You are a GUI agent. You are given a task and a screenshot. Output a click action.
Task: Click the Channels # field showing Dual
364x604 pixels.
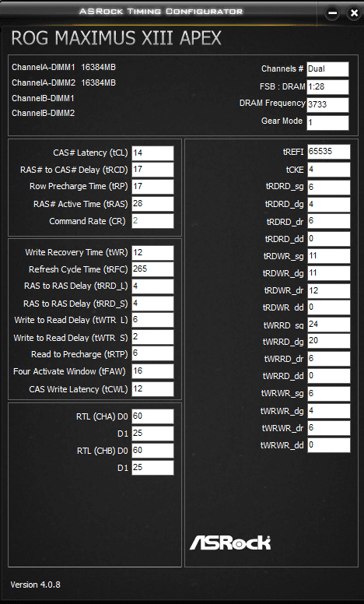click(327, 69)
